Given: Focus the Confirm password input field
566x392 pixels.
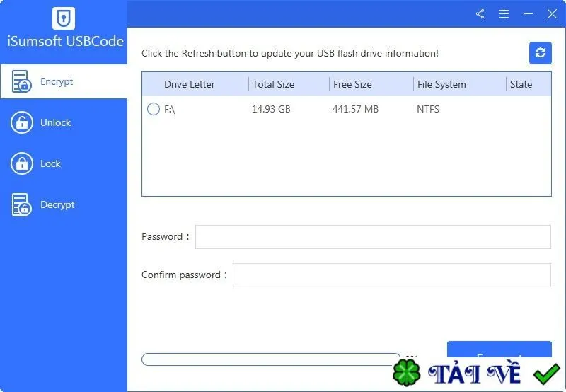Looking at the screenshot, I should 392,275.
